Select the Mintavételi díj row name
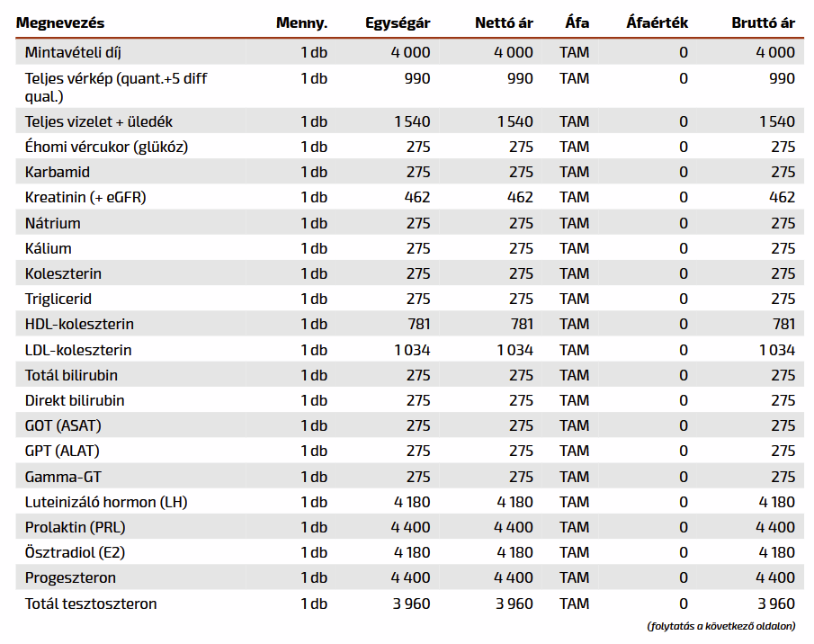This screenshot has height=644, width=814. 73,52
